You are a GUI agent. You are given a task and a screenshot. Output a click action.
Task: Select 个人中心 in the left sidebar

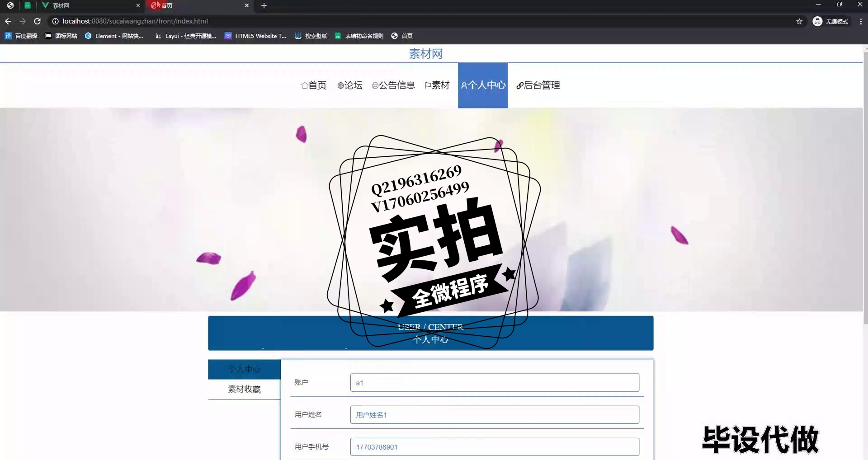pyautogui.click(x=244, y=369)
